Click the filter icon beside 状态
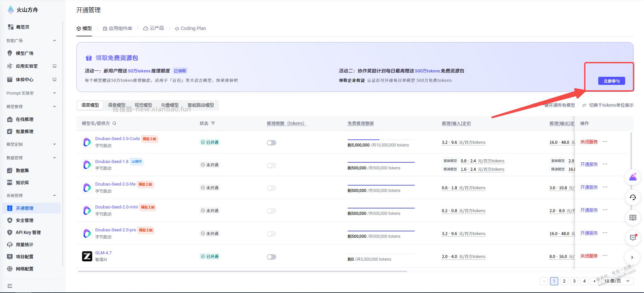 [213, 123]
